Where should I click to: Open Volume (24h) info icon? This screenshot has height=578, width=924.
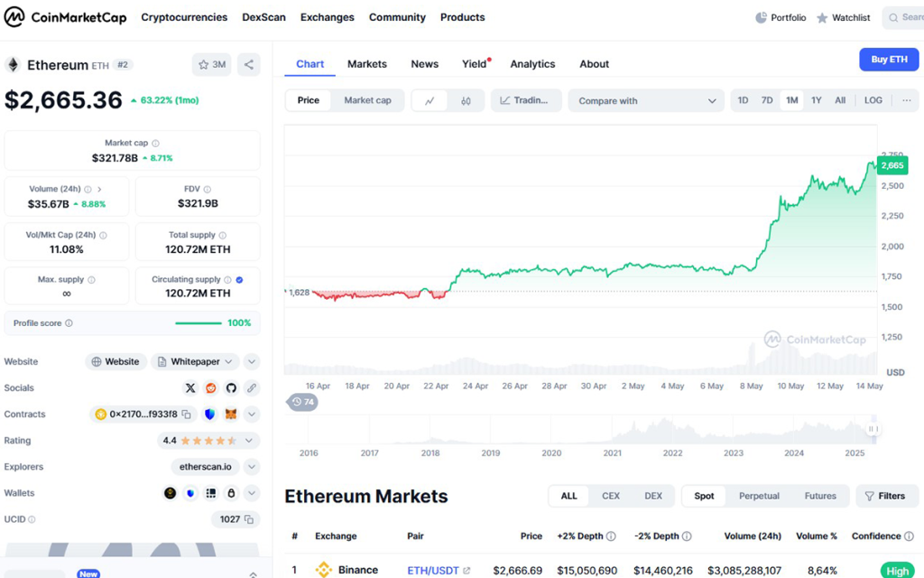[88, 190]
